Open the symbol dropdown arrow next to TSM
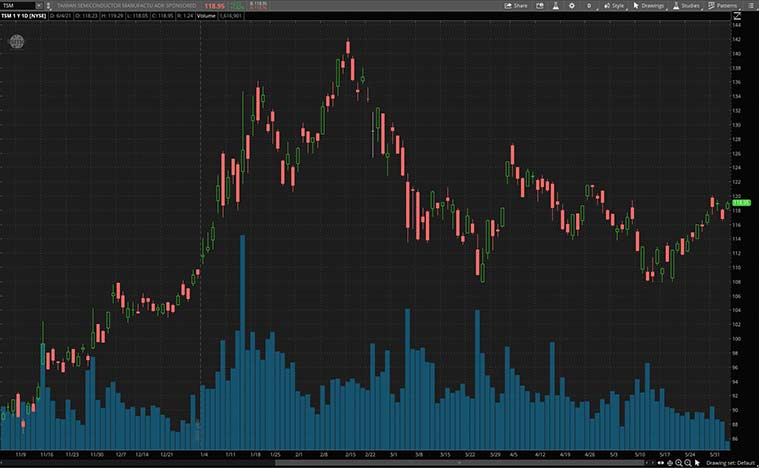This screenshot has height=468, width=759. coord(39,6)
